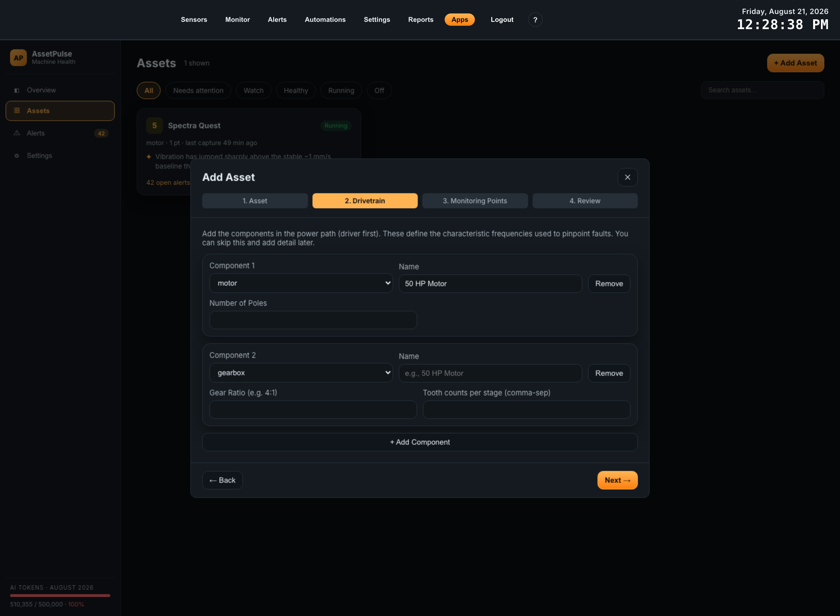Open the Monitor top menu
Viewport: 840px width, 616px height.
[x=237, y=20]
